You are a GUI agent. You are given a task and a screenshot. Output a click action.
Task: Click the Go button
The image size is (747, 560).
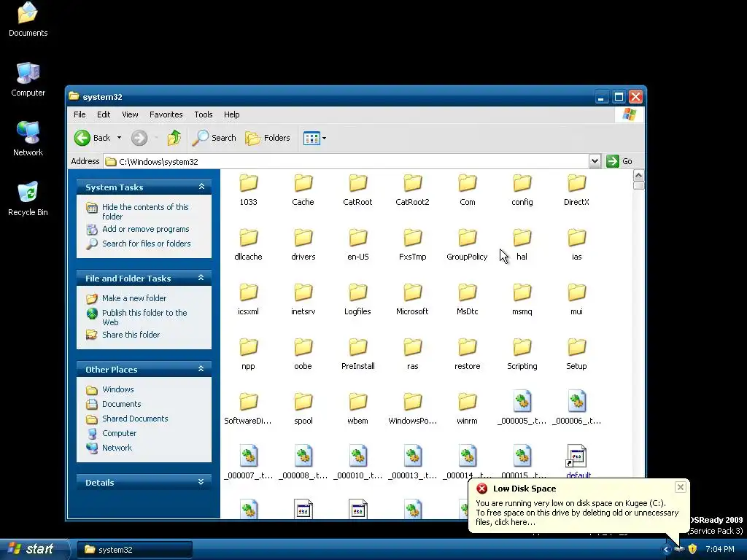click(619, 161)
